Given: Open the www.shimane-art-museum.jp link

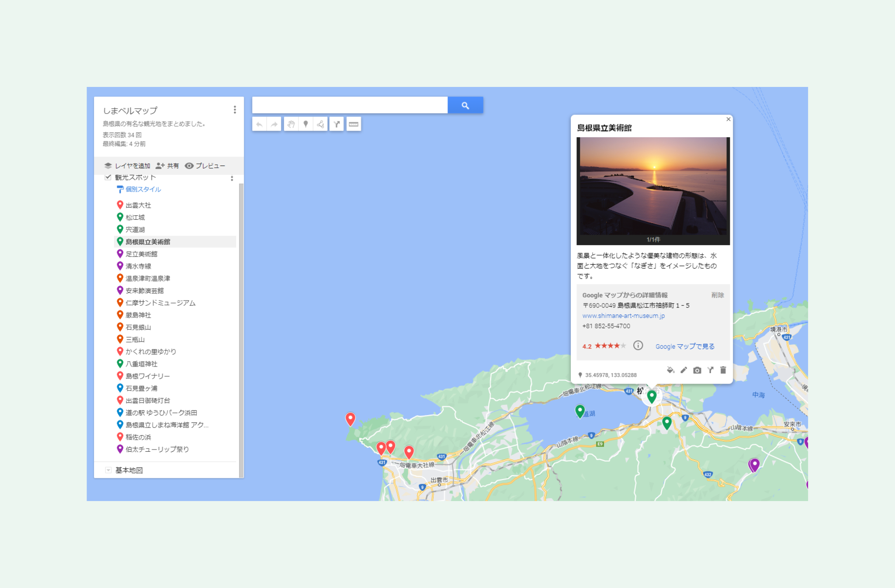Looking at the screenshot, I should pyautogui.click(x=623, y=316).
